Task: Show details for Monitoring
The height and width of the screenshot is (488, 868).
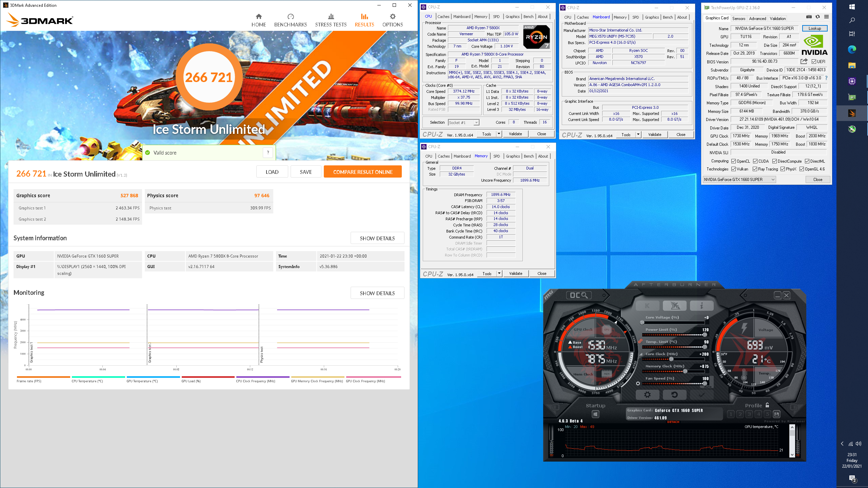Action: pyautogui.click(x=377, y=293)
